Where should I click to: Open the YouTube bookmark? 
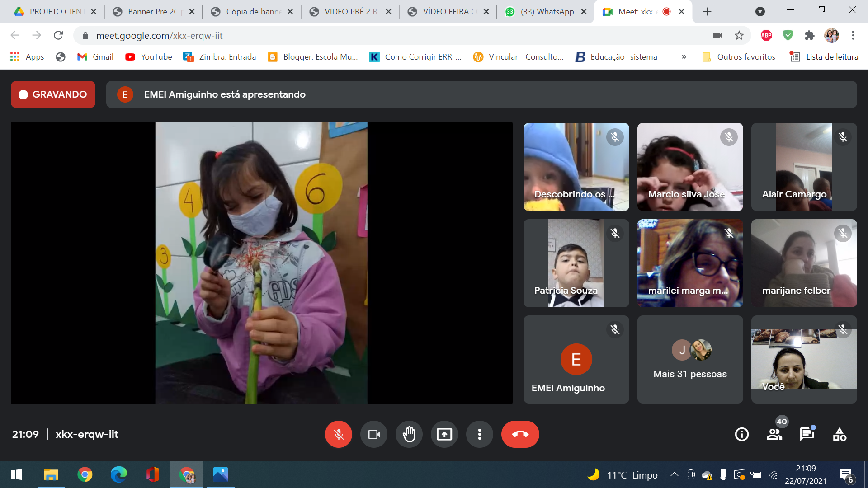pyautogui.click(x=149, y=57)
